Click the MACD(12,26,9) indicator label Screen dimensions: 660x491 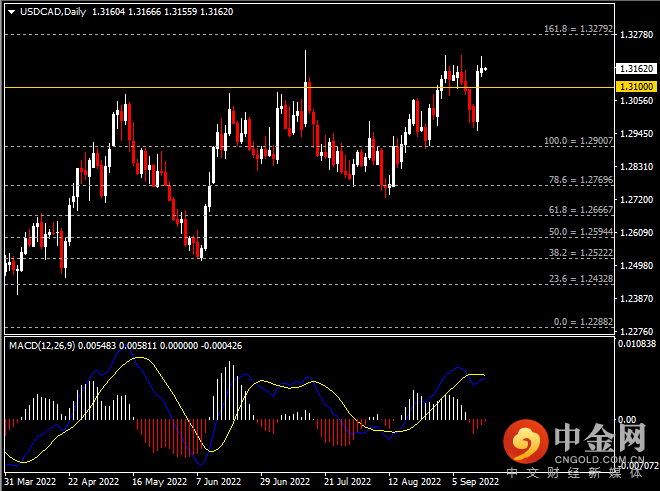click(42, 346)
